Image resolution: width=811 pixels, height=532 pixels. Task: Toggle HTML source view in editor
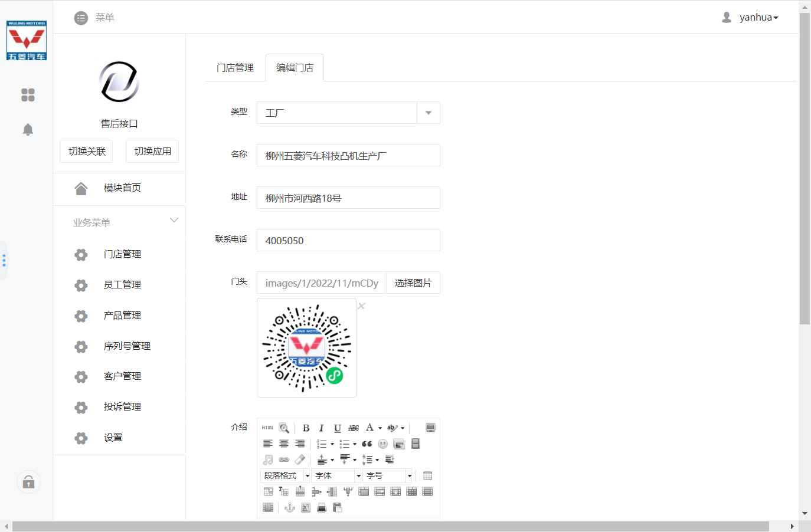click(267, 428)
